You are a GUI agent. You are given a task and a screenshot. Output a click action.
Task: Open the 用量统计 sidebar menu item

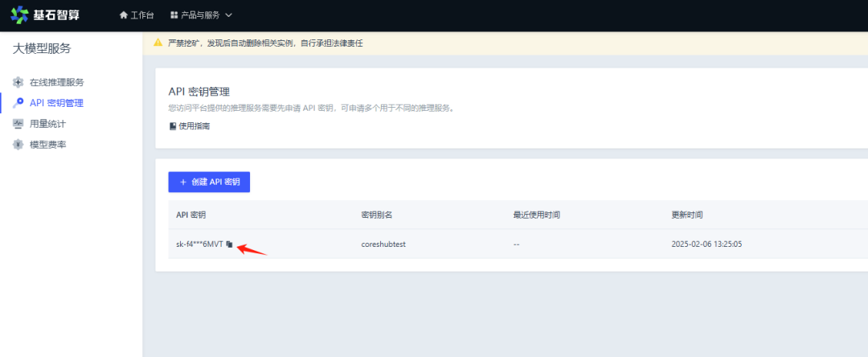[47, 124]
